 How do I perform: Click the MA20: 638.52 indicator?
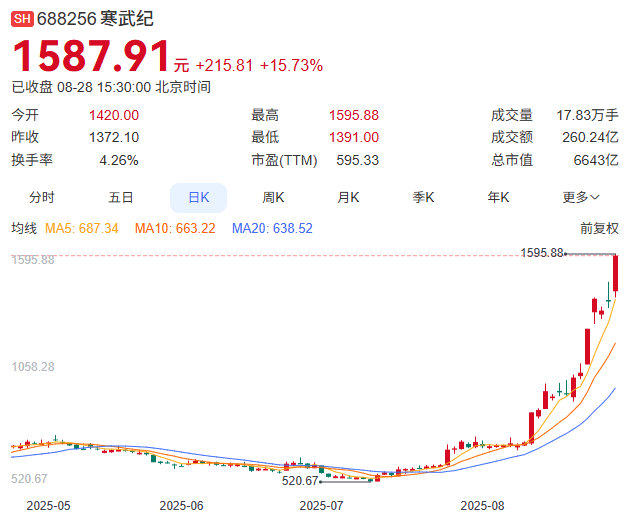tap(272, 228)
